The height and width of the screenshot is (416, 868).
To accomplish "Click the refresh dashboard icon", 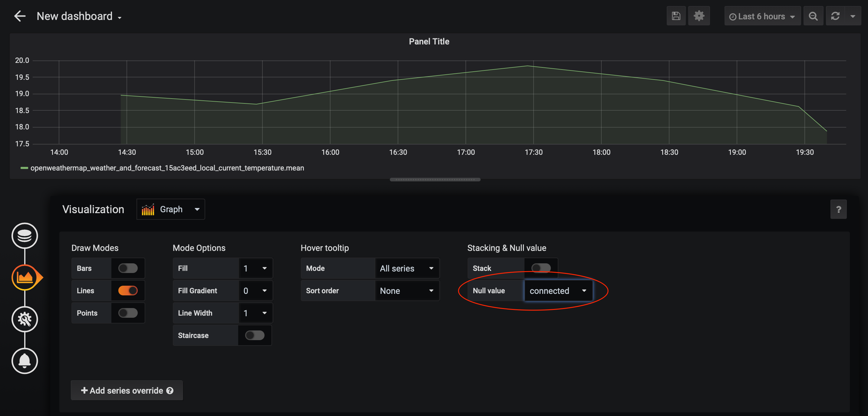I will pos(835,16).
